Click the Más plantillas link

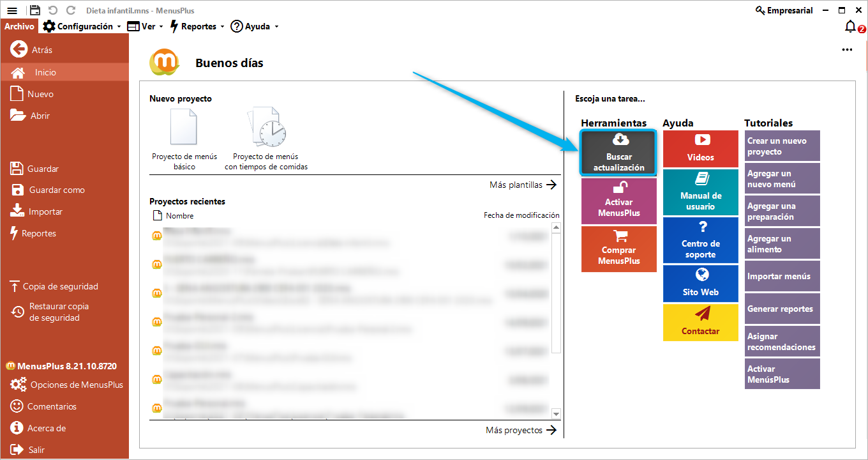523,185
